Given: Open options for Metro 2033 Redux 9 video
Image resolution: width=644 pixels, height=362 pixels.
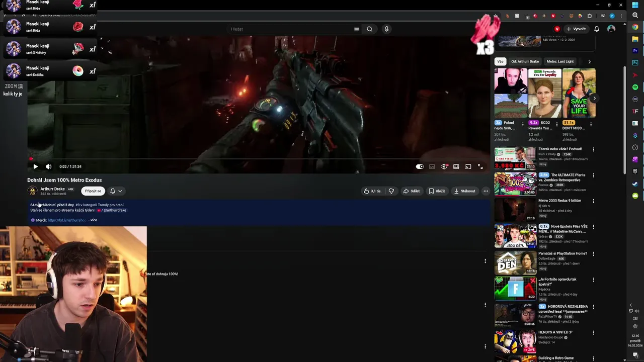Looking at the screenshot, I should tap(593, 201).
